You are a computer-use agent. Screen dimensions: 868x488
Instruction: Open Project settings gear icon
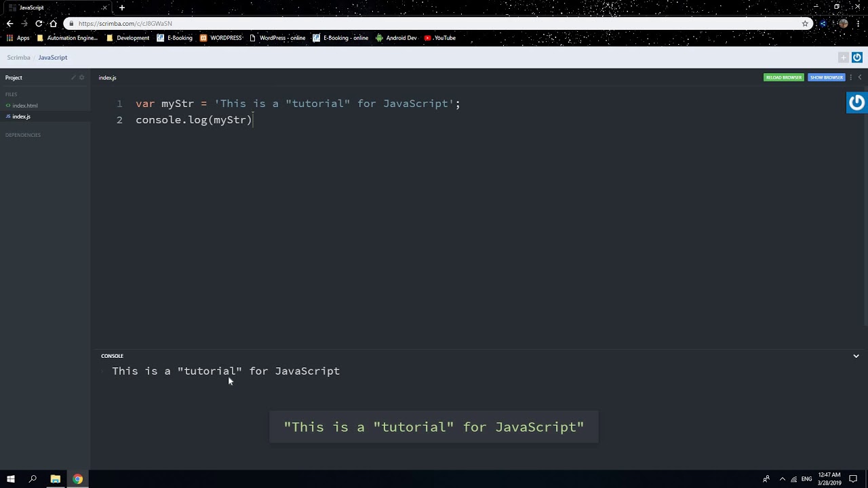coord(82,77)
